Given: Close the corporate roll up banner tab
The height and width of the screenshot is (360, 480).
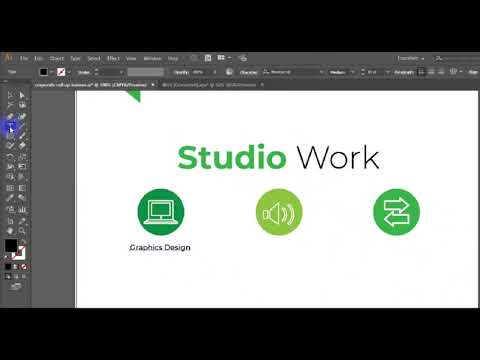Looking at the screenshot, I should [x=153, y=85].
